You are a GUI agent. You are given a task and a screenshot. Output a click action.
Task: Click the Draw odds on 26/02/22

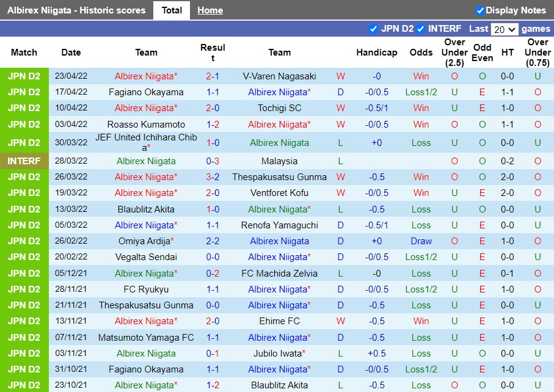(x=421, y=241)
